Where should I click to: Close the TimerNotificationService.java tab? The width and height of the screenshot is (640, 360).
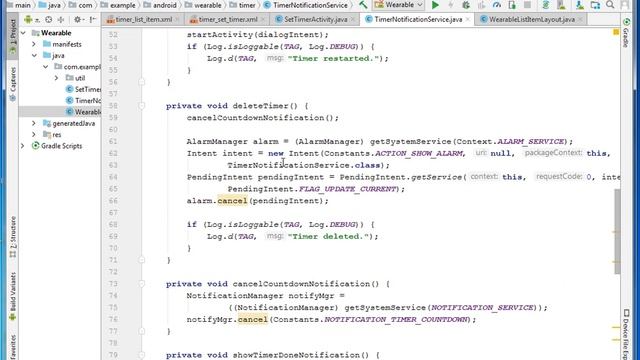[x=468, y=19]
